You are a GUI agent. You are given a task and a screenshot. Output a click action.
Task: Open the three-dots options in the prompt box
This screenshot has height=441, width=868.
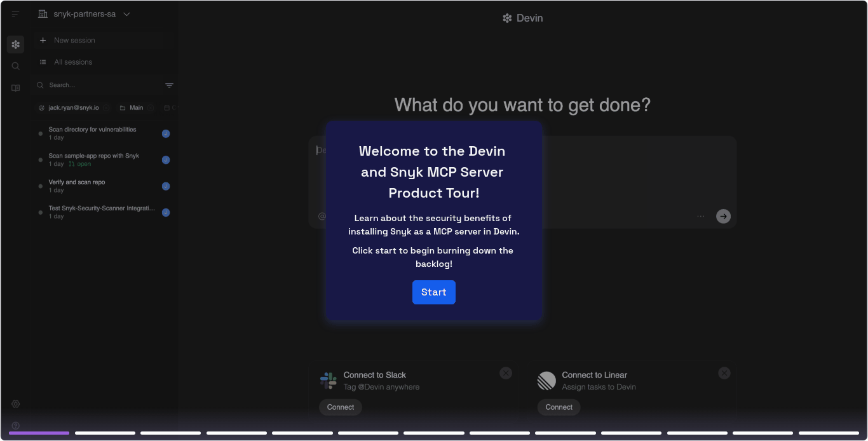click(x=701, y=216)
